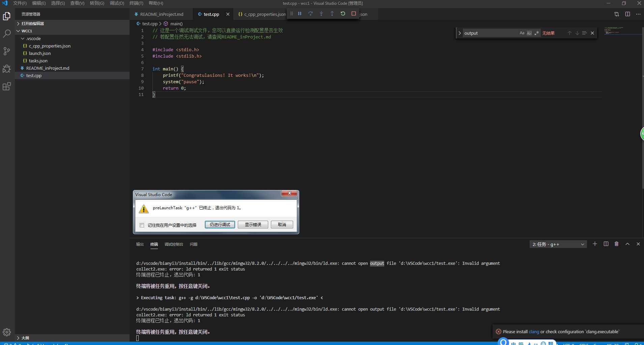The height and width of the screenshot is (345, 644).
Task: Open 终端(T) menu
Action: [x=136, y=3]
